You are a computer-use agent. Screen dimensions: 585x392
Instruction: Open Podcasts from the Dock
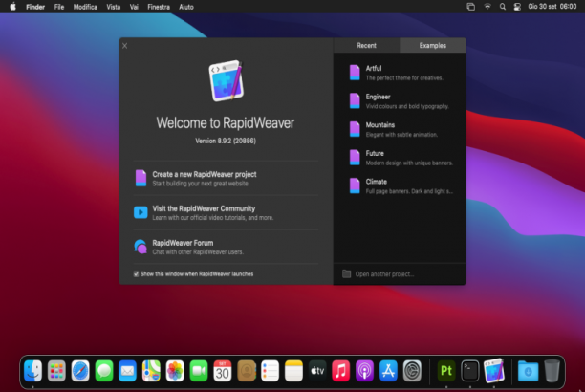click(x=364, y=371)
